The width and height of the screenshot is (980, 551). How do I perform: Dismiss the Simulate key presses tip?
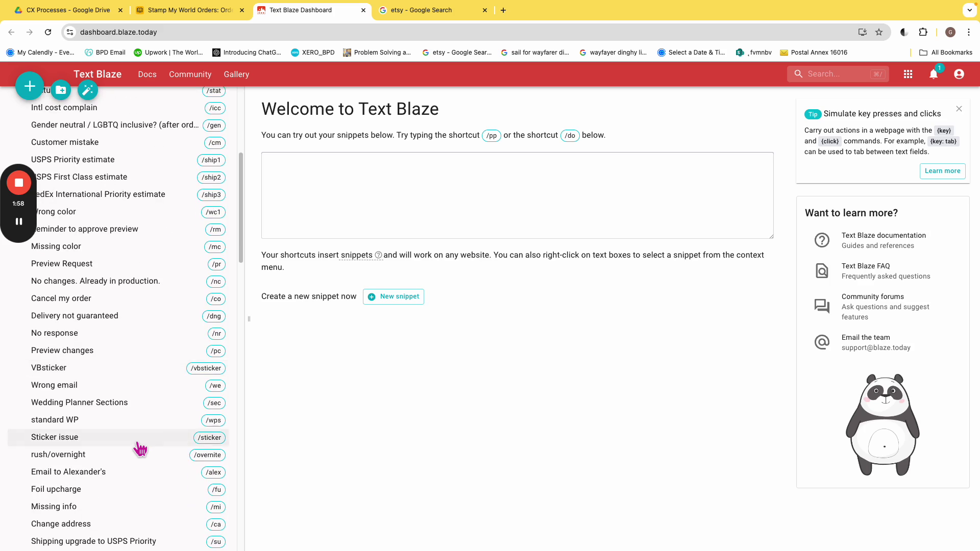tap(959, 109)
